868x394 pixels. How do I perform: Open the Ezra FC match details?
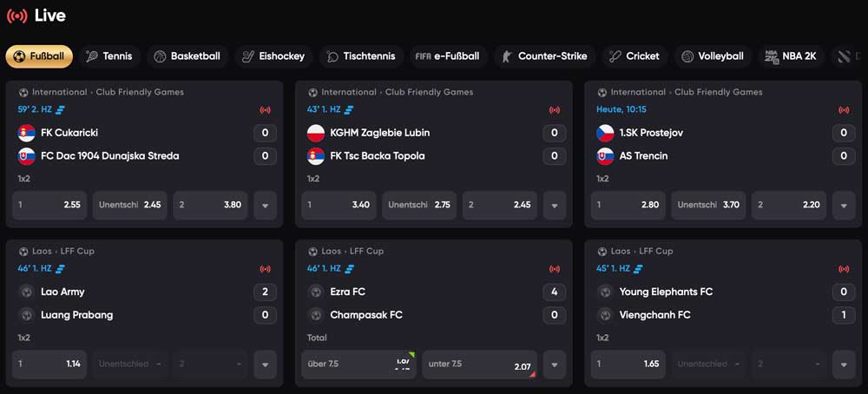pyautogui.click(x=347, y=292)
